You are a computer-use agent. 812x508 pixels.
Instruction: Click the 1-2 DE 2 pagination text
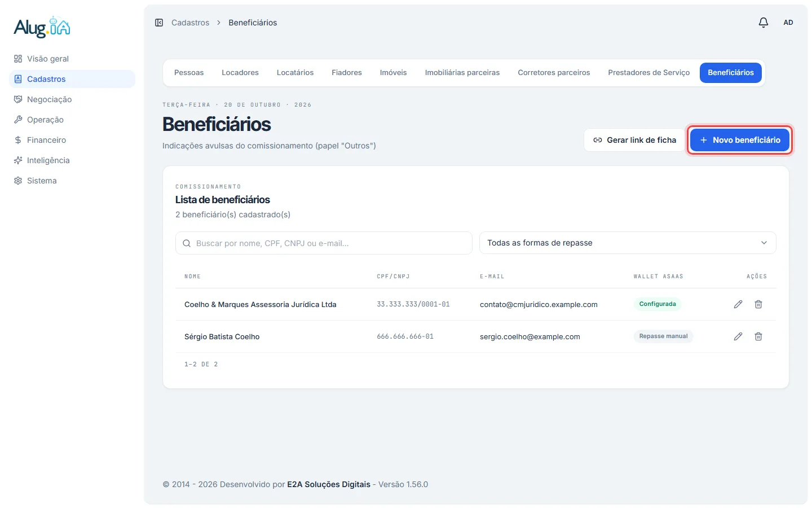tap(201, 365)
